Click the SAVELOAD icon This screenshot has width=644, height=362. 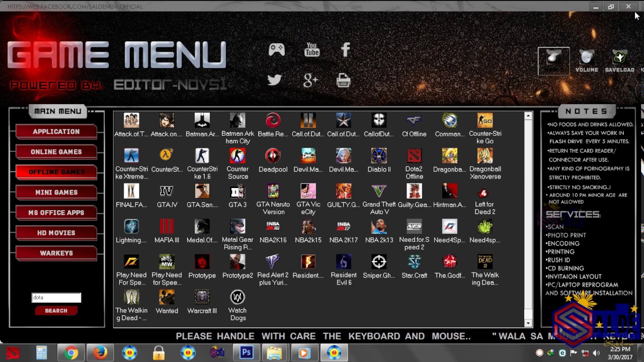point(619,61)
